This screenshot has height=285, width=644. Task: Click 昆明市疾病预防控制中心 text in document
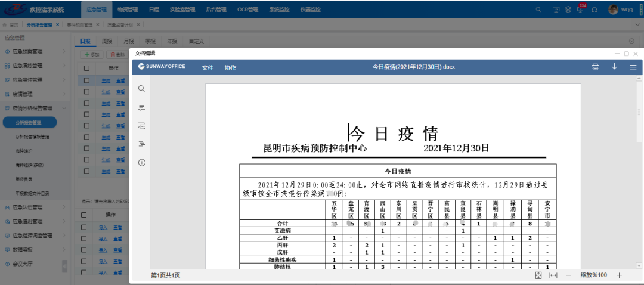coord(315,148)
